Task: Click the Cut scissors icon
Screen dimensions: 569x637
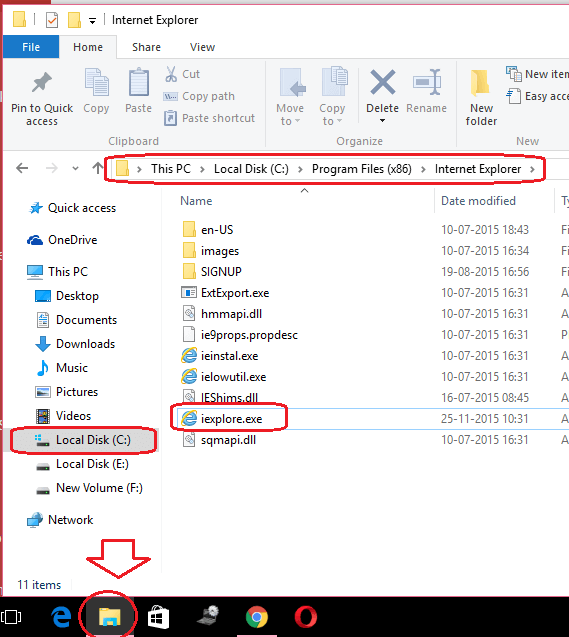Action: 171,74
